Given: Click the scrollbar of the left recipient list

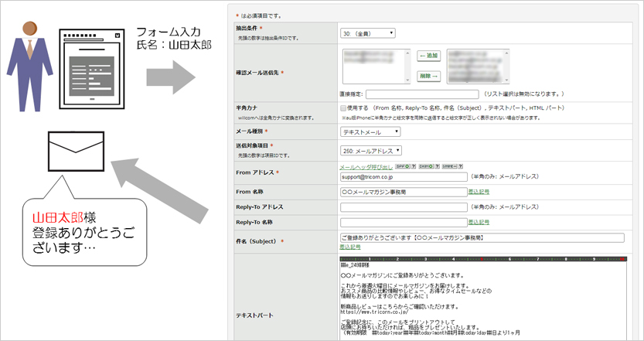Looking at the screenshot, I should click(407, 66).
